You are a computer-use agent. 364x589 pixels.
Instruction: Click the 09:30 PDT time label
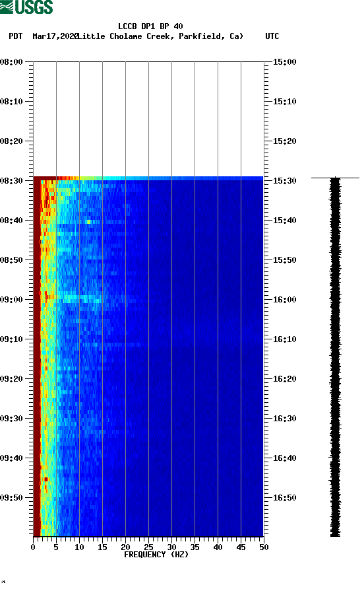coord(12,419)
